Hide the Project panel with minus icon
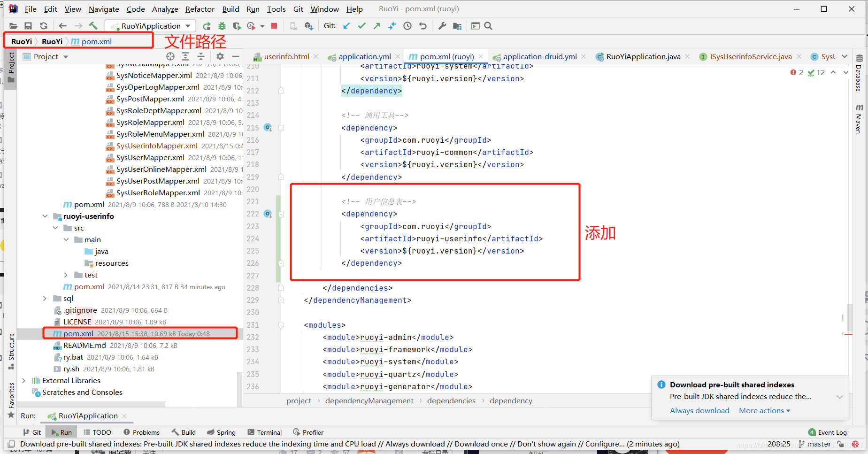 coord(236,57)
